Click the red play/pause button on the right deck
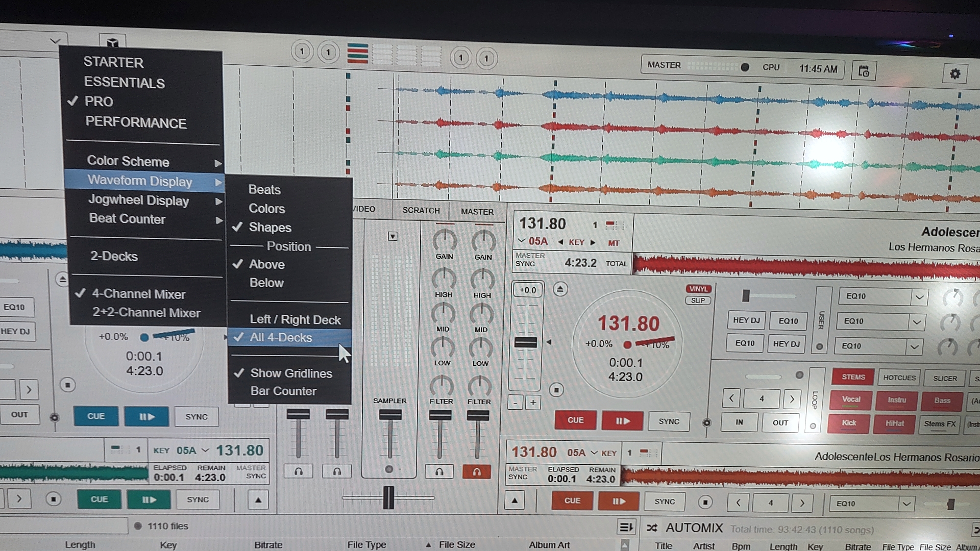Viewport: 980px width, 551px height. point(622,421)
